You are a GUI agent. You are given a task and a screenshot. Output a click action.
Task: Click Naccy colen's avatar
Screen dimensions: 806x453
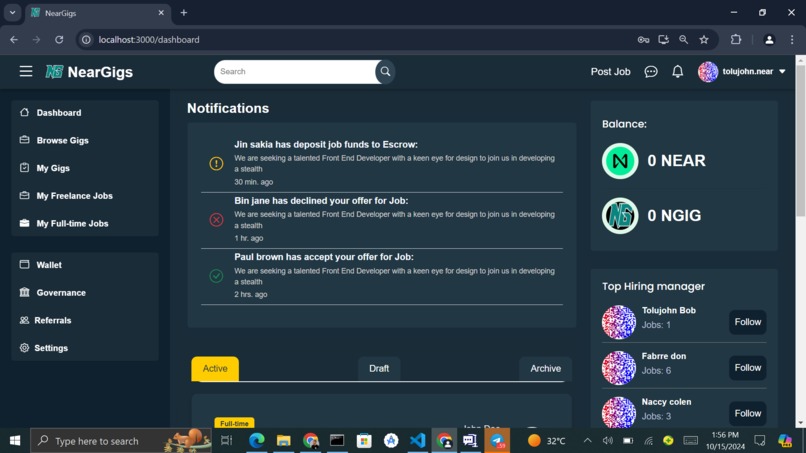[619, 412]
